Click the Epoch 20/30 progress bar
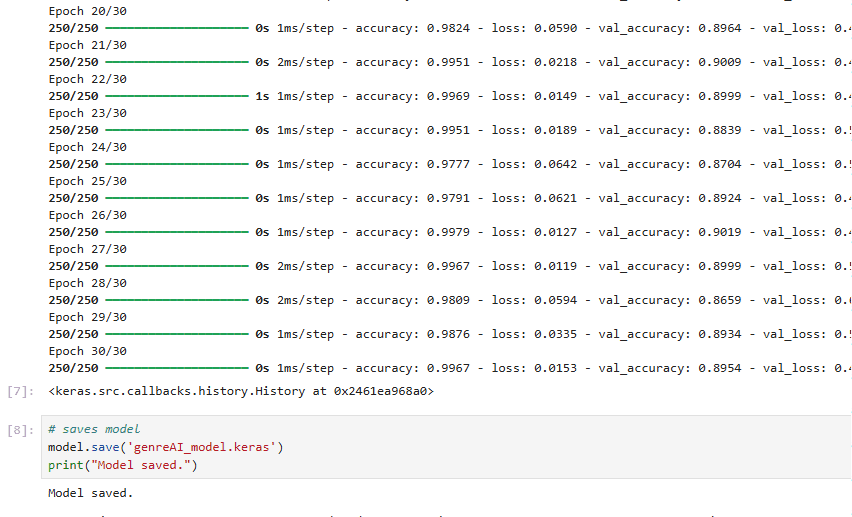The width and height of the screenshot is (852, 517). pyautogui.click(x=177, y=28)
